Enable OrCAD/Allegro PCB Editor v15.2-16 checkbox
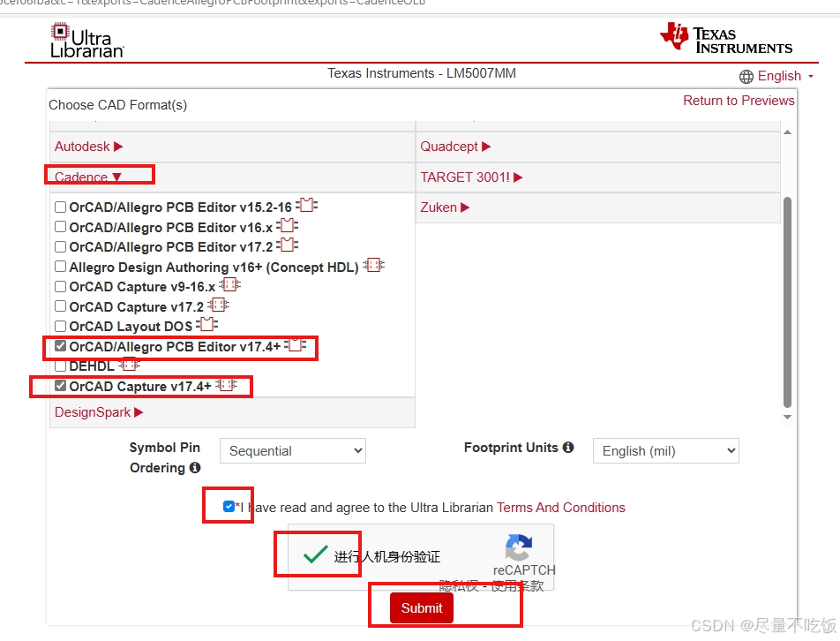The width and height of the screenshot is (840, 641). (61, 207)
